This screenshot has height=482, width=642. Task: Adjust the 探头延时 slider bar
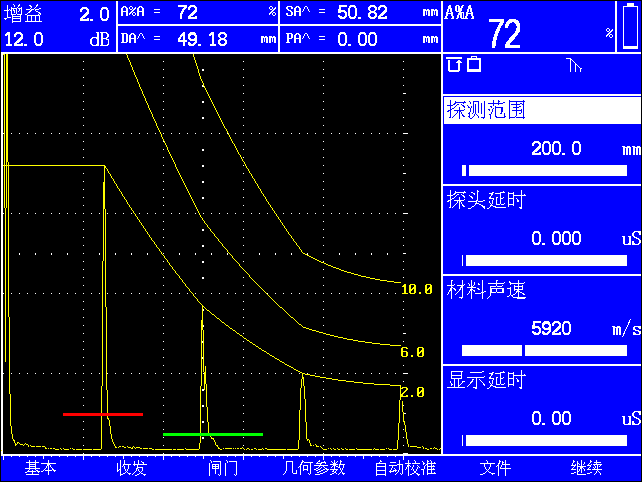(544, 260)
